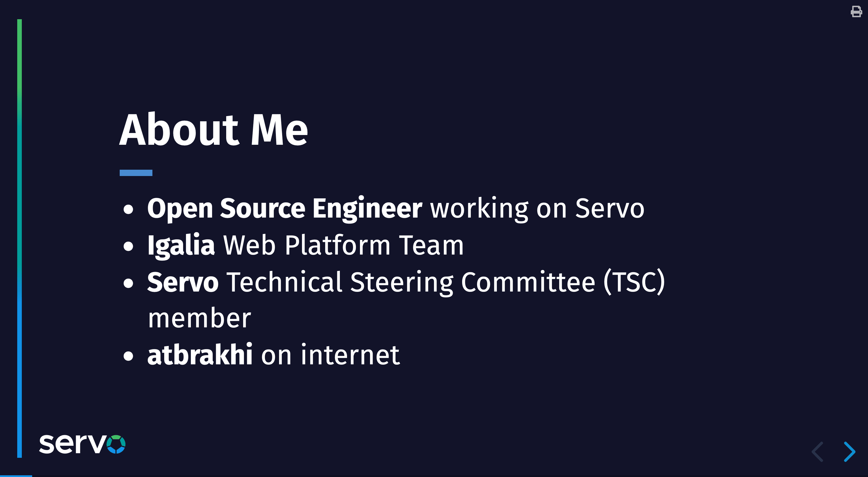Click the "About Me" heading
This screenshot has height=477, width=868.
214,129
